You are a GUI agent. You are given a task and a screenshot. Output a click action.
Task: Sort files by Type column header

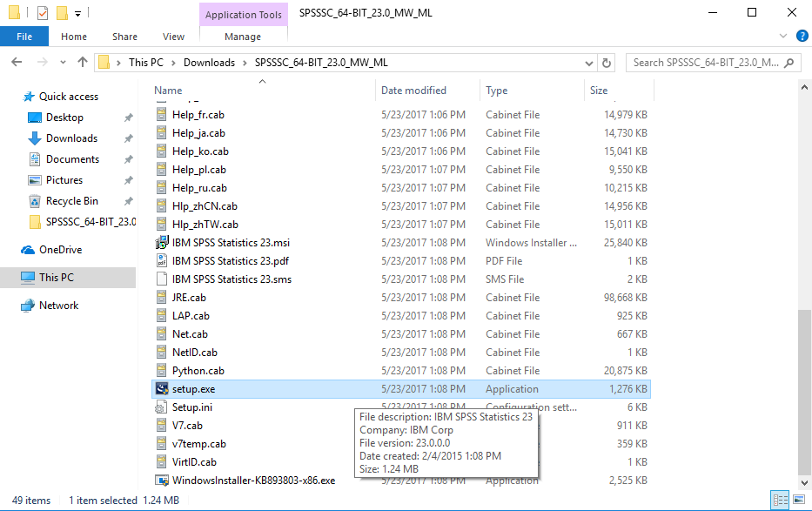[x=497, y=90]
